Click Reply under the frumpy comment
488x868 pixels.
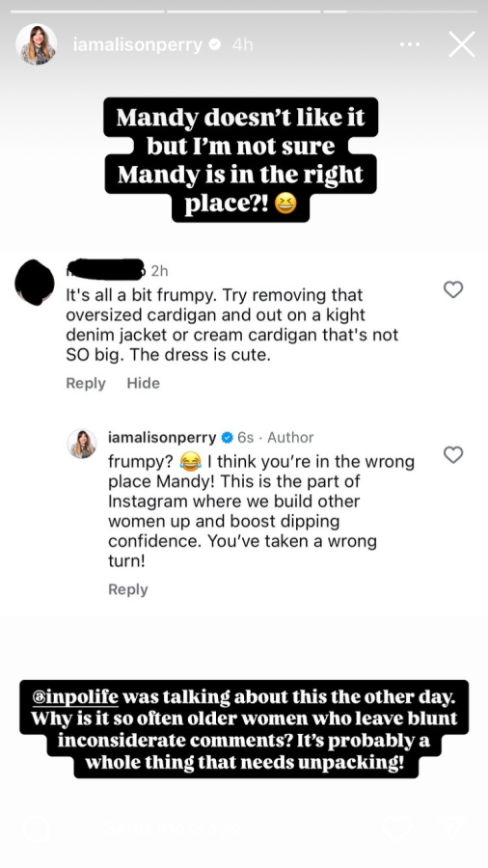click(x=86, y=383)
